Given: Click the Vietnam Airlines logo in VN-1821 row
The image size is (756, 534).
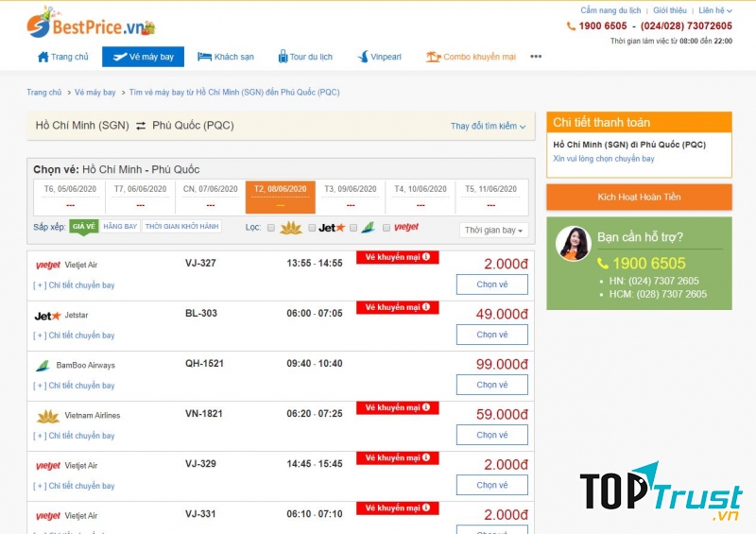Looking at the screenshot, I should point(48,416).
